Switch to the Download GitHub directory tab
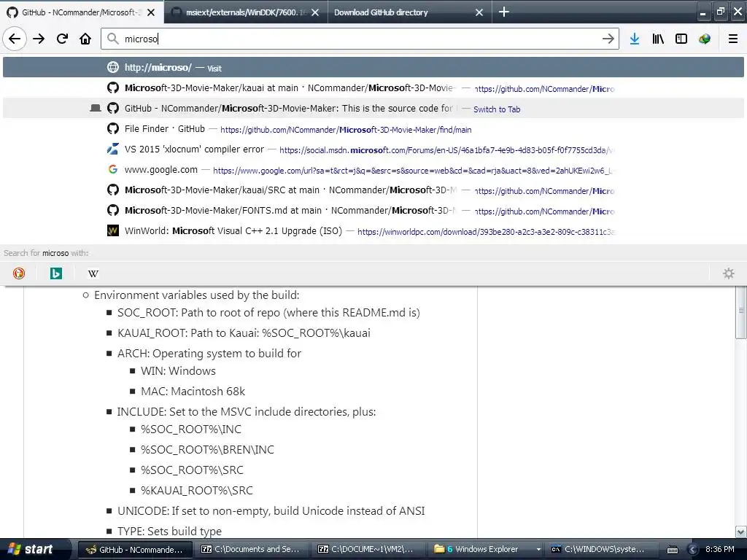747x560 pixels. click(x=410, y=12)
